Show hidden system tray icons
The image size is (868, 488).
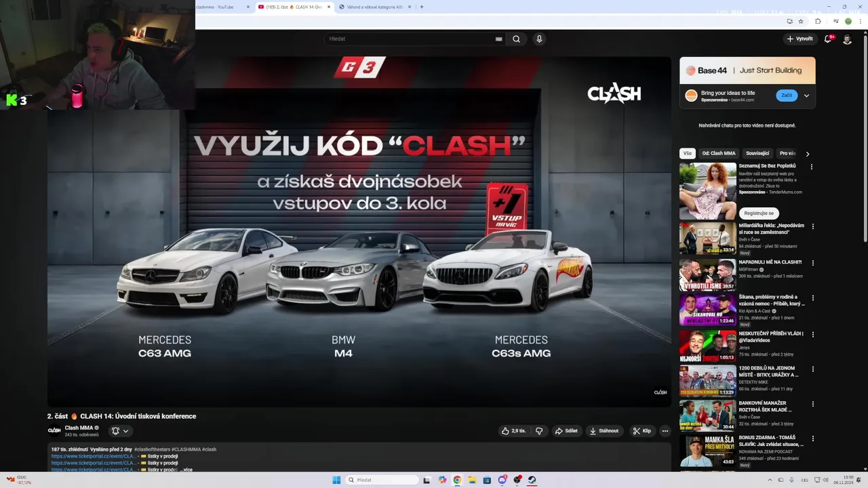pyautogui.click(x=769, y=480)
